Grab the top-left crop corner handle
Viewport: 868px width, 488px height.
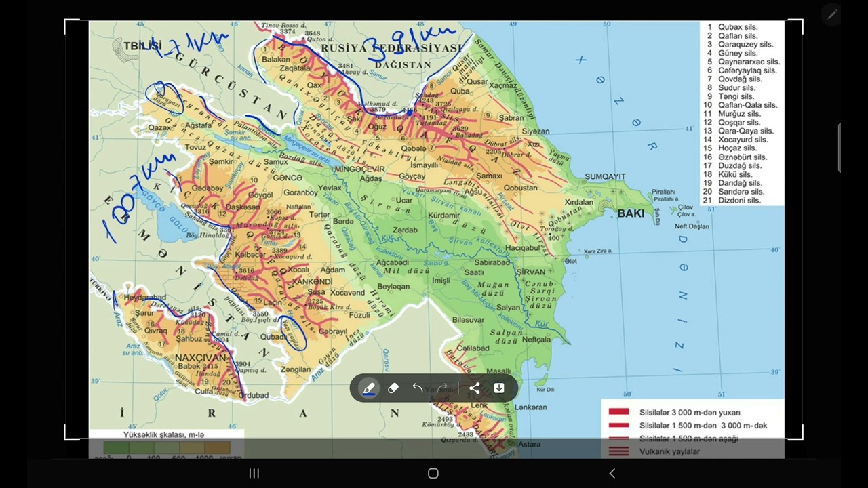coord(71,26)
